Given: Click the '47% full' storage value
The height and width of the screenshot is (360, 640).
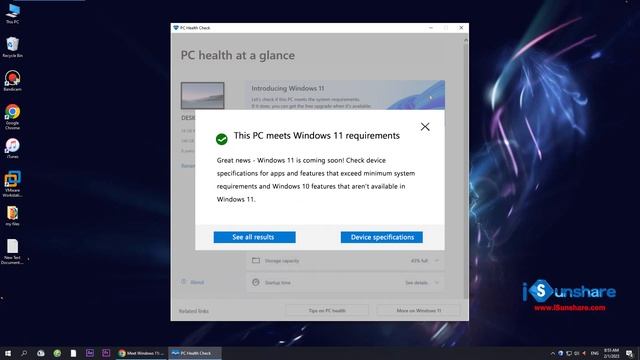Looking at the screenshot, I should pyautogui.click(x=419, y=260).
